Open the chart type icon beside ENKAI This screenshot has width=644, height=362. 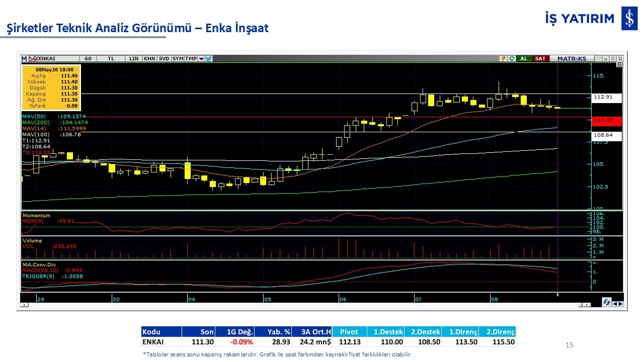coord(33,58)
